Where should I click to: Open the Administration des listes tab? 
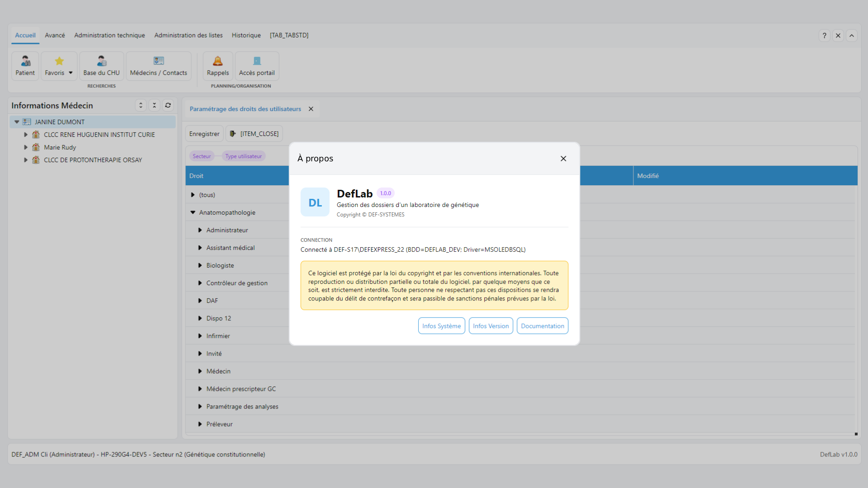pyautogui.click(x=189, y=35)
